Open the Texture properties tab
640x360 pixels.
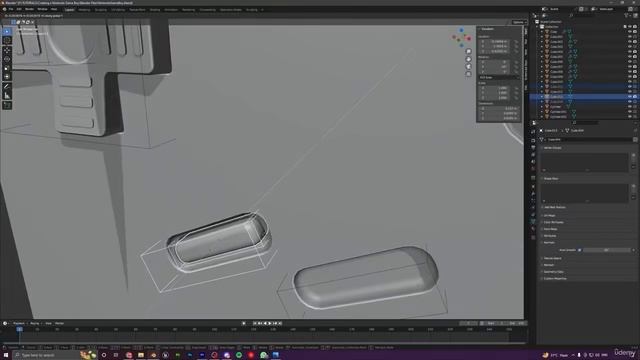[x=533, y=237]
